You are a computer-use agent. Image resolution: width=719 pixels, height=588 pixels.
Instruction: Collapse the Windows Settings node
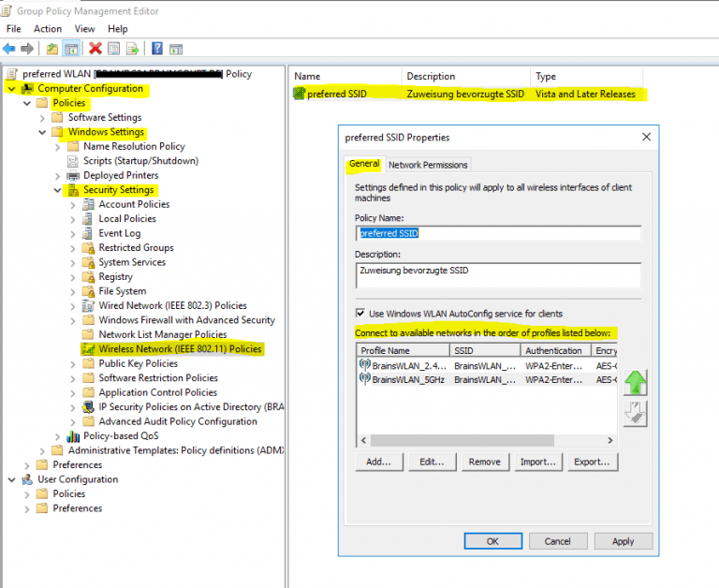pyautogui.click(x=42, y=133)
